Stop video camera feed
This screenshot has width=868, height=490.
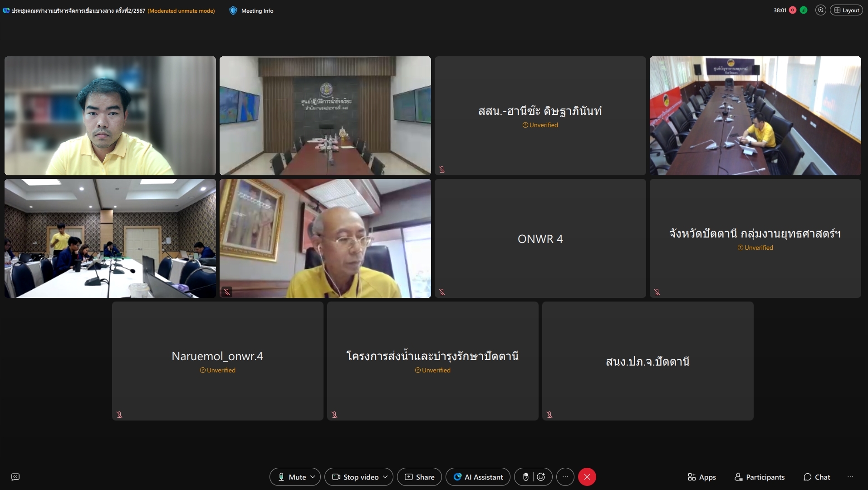356,477
